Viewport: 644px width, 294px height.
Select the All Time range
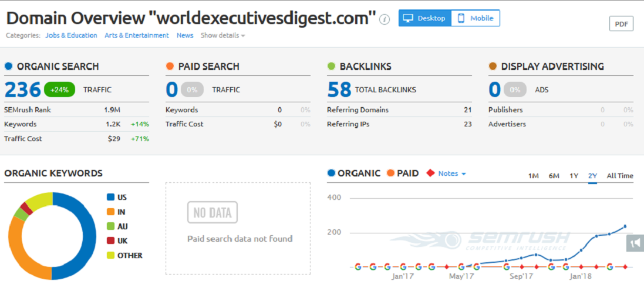click(619, 176)
